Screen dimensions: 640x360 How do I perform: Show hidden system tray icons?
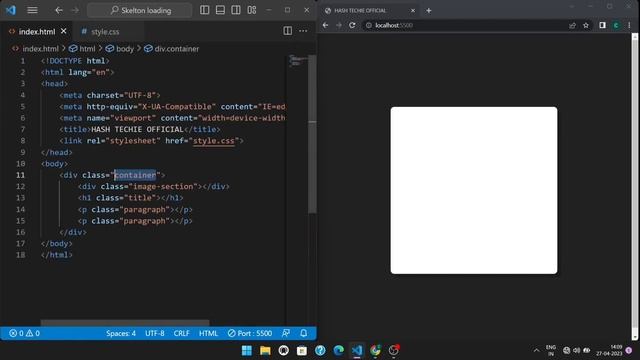click(x=536, y=350)
